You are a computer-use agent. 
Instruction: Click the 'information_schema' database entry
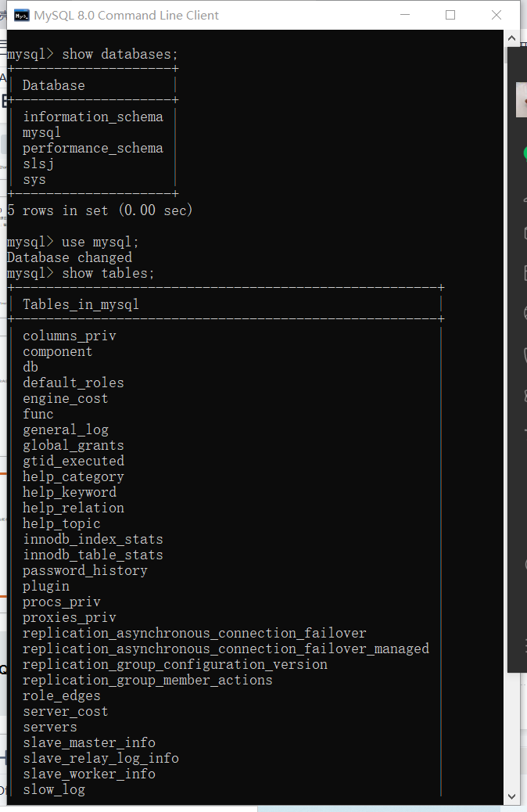(x=93, y=117)
